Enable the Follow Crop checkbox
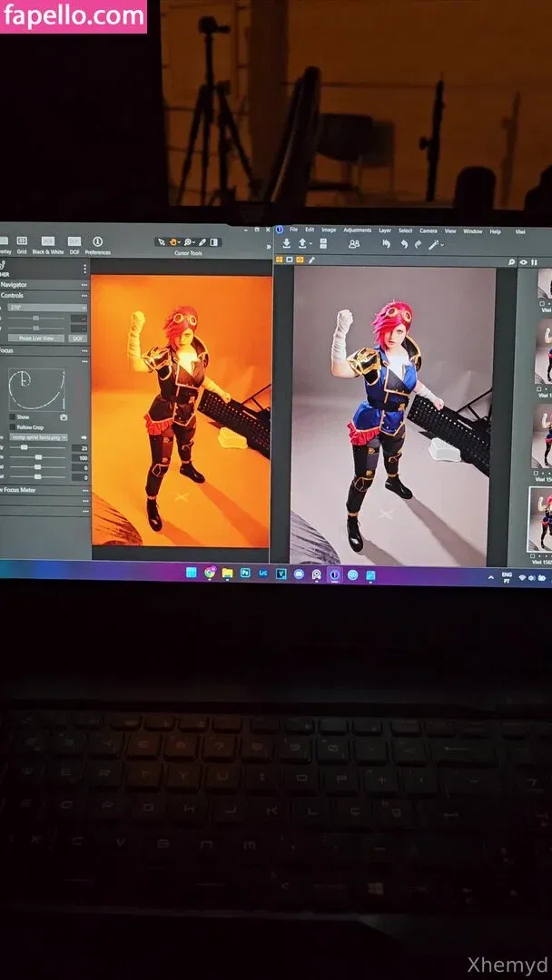552x980 pixels. pos(12,427)
